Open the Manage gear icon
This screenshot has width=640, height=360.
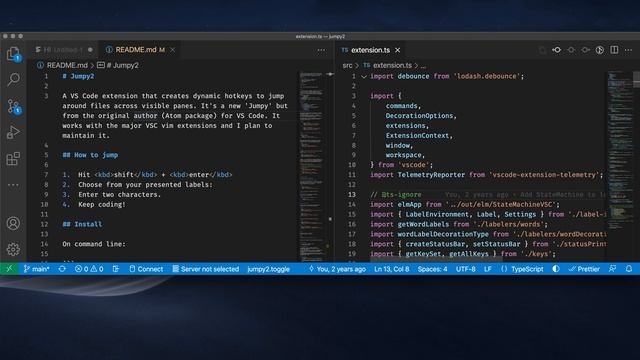click(x=13, y=249)
